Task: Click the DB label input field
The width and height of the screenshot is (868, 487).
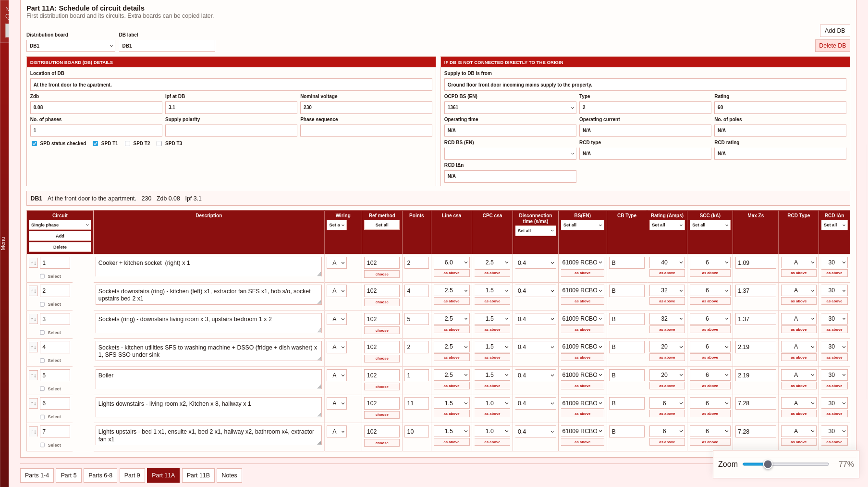Action: coord(167,46)
